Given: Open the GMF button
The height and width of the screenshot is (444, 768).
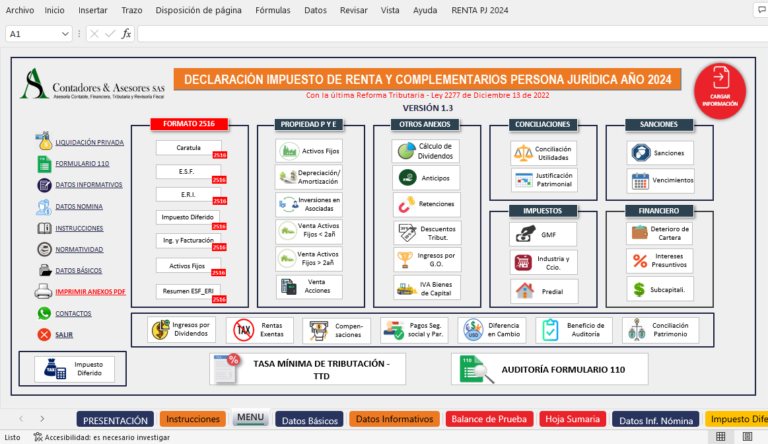Looking at the screenshot, I should (x=543, y=234).
